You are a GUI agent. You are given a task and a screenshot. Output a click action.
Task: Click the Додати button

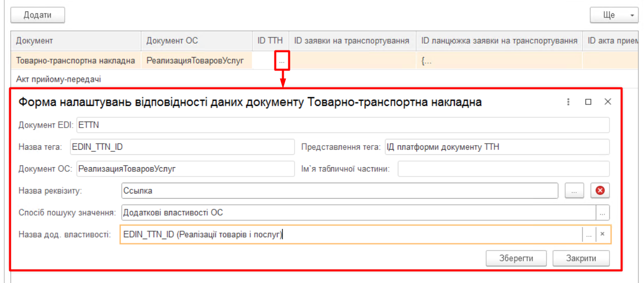coord(38,15)
